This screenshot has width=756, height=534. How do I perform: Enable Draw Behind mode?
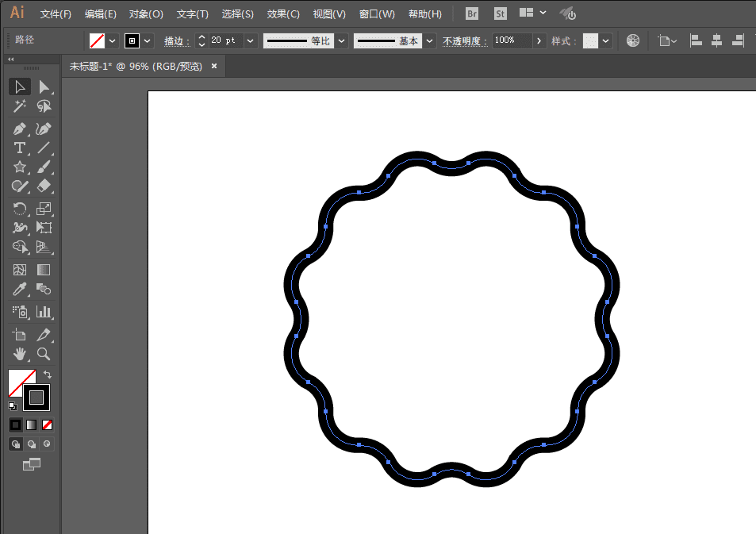33,444
